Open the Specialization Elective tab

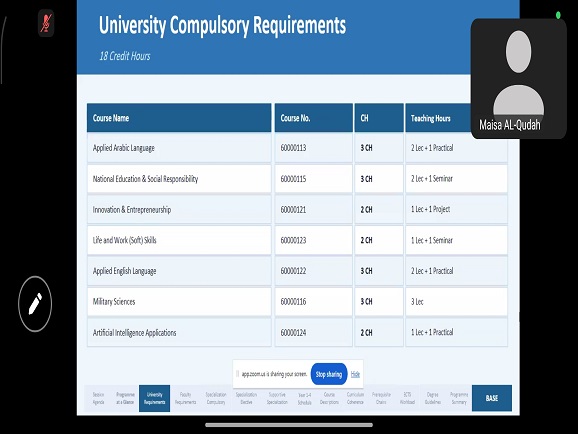tap(246, 398)
